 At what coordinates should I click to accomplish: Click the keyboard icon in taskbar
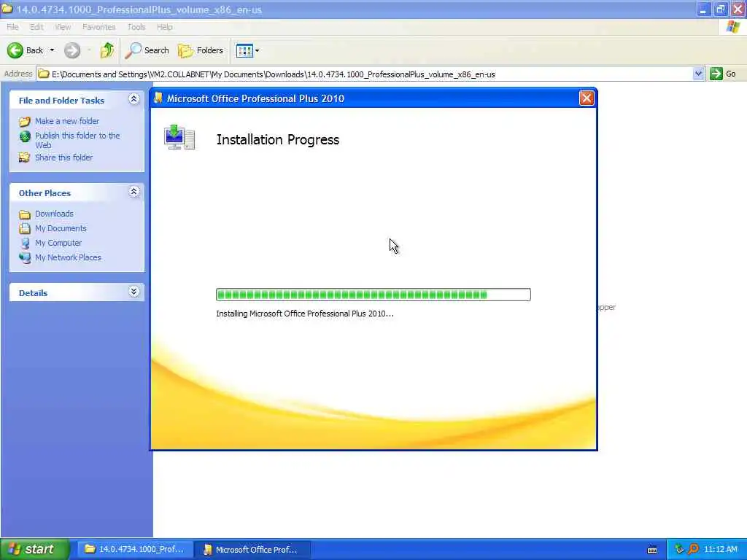tap(652, 550)
